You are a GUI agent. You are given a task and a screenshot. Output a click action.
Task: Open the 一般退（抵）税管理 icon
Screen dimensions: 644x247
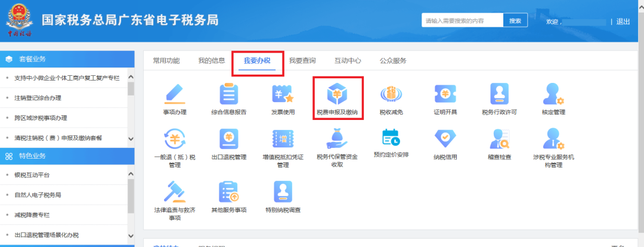[175, 139]
